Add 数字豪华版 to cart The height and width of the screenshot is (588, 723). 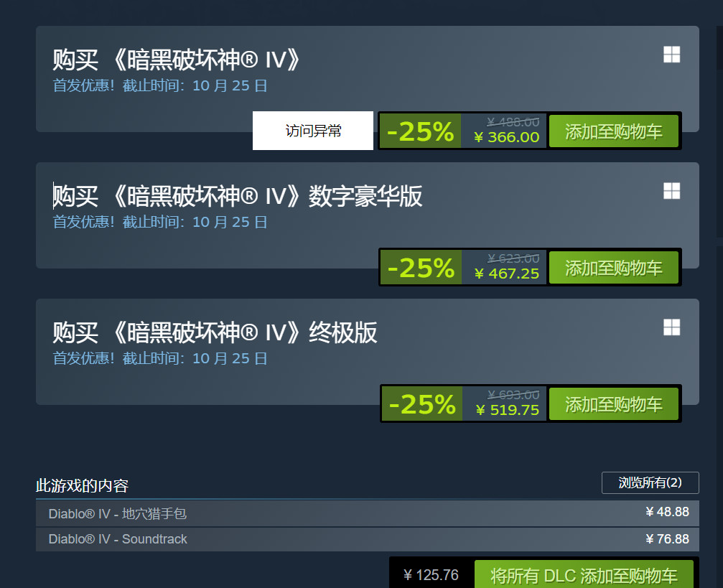(613, 268)
